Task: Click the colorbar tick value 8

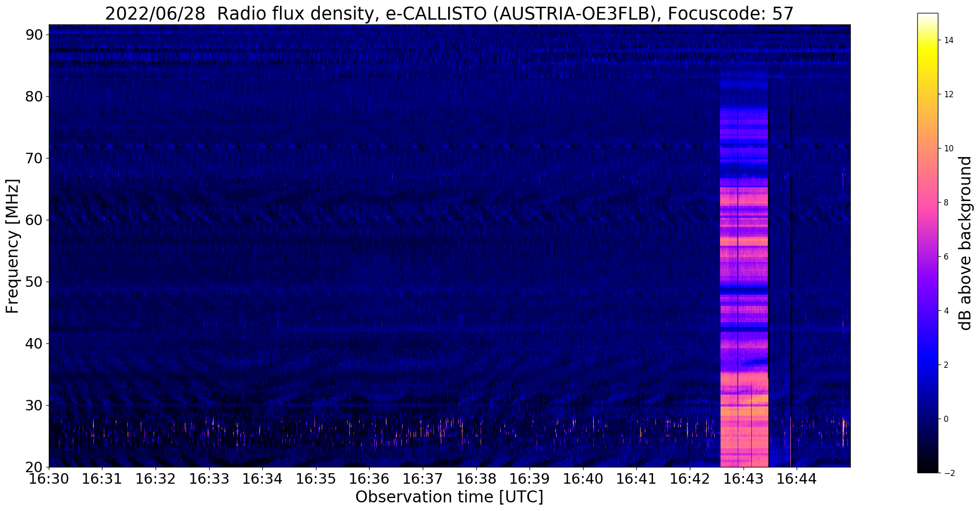Action: [x=946, y=203]
